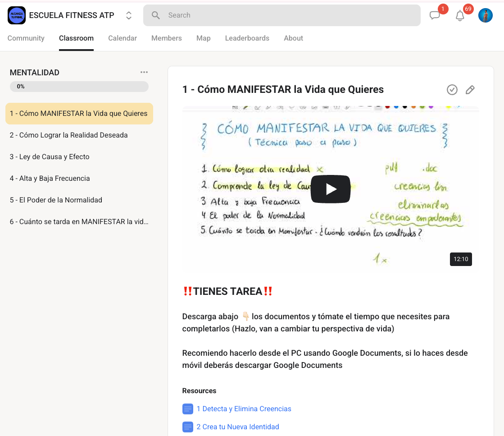The width and height of the screenshot is (504, 436).
Task: Click the ESCUELA FITNESS ATP group name
Action: (72, 15)
